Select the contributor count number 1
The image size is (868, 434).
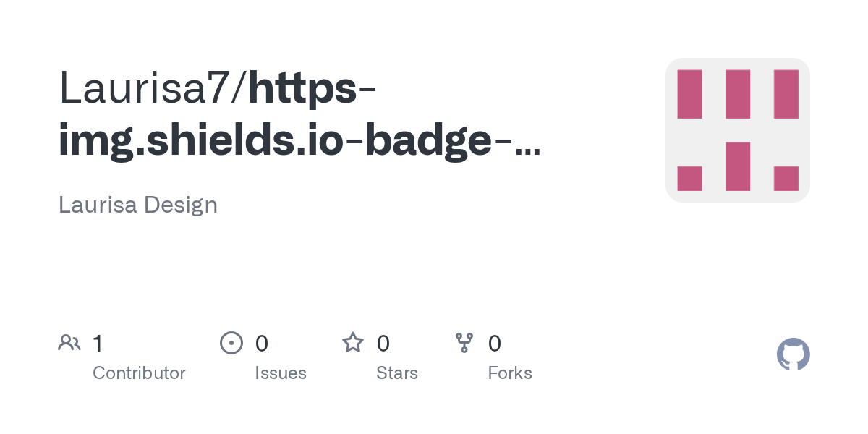point(98,344)
